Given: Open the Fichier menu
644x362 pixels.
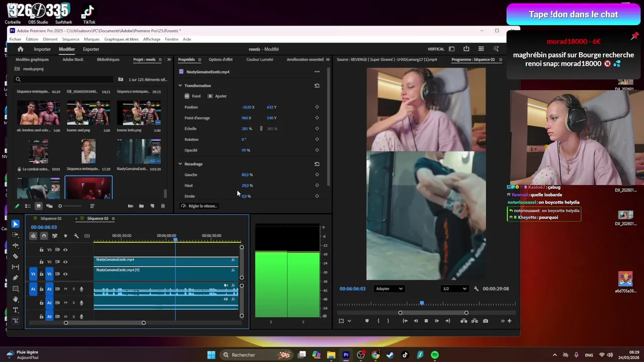Looking at the screenshot, I should pyautogui.click(x=15, y=39).
